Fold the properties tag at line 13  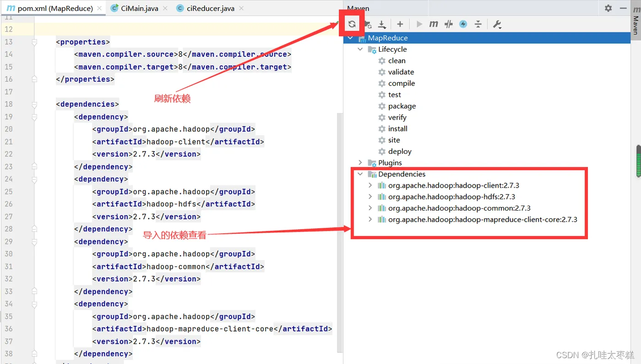[x=34, y=42]
